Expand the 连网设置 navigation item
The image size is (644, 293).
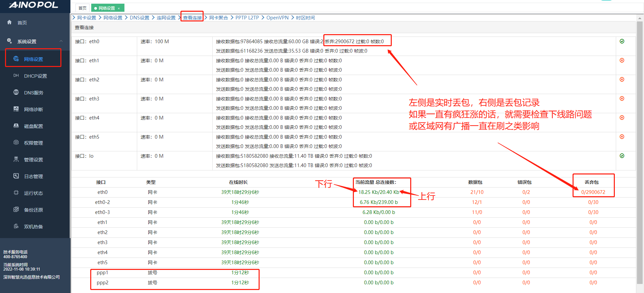coord(166,18)
